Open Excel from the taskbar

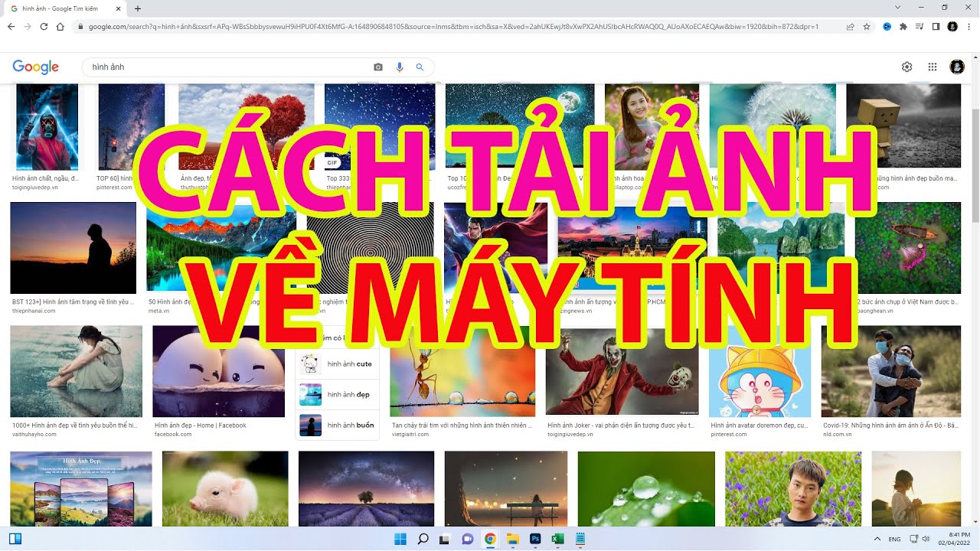pyautogui.click(x=557, y=539)
